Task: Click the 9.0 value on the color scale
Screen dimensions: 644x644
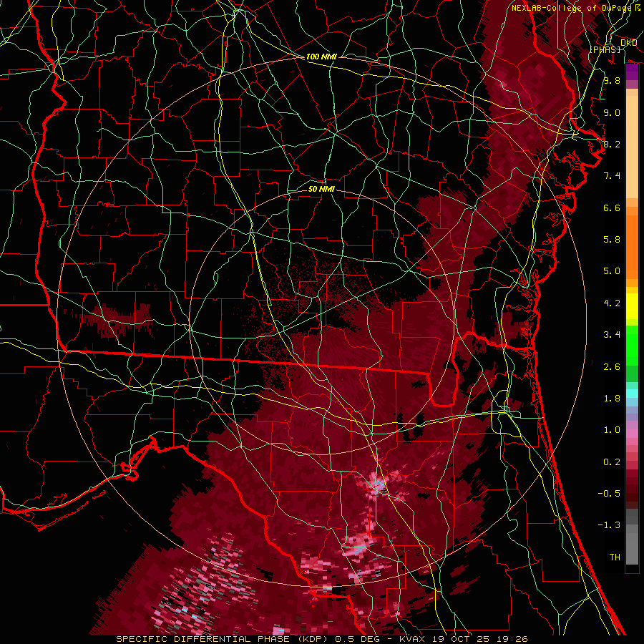Action: [x=612, y=112]
